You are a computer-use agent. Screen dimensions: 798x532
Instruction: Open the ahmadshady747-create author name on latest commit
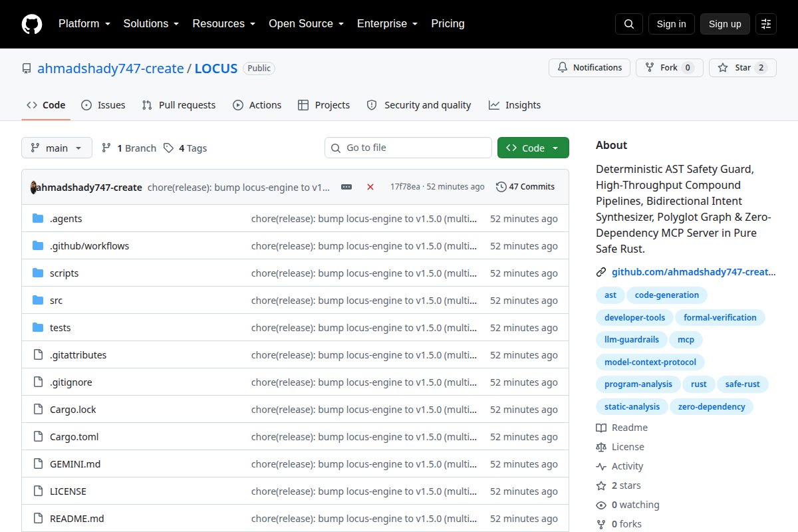pyautogui.click(x=88, y=188)
